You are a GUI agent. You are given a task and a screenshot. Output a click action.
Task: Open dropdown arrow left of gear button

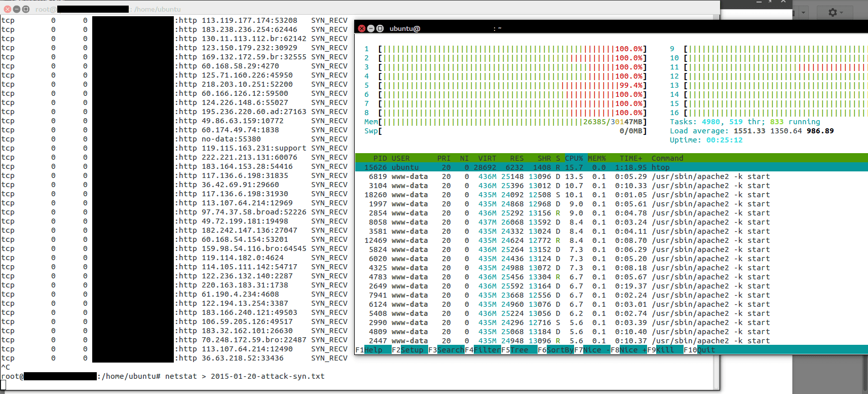pos(804,12)
